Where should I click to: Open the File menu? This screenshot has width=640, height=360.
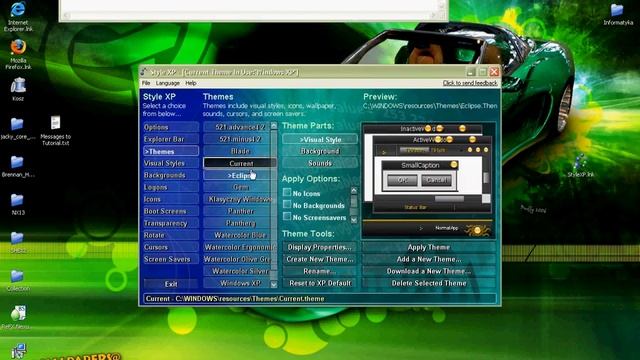pos(146,83)
